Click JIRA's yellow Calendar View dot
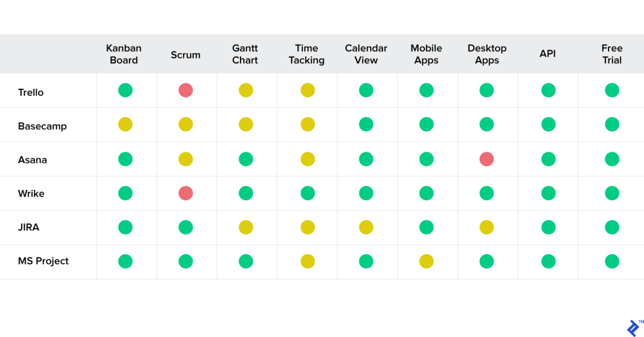 coord(366,227)
